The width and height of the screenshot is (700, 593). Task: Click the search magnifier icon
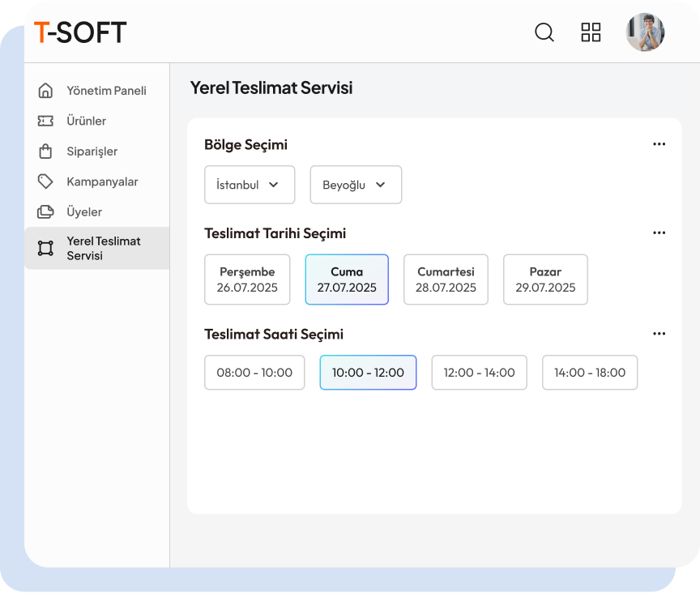click(544, 32)
